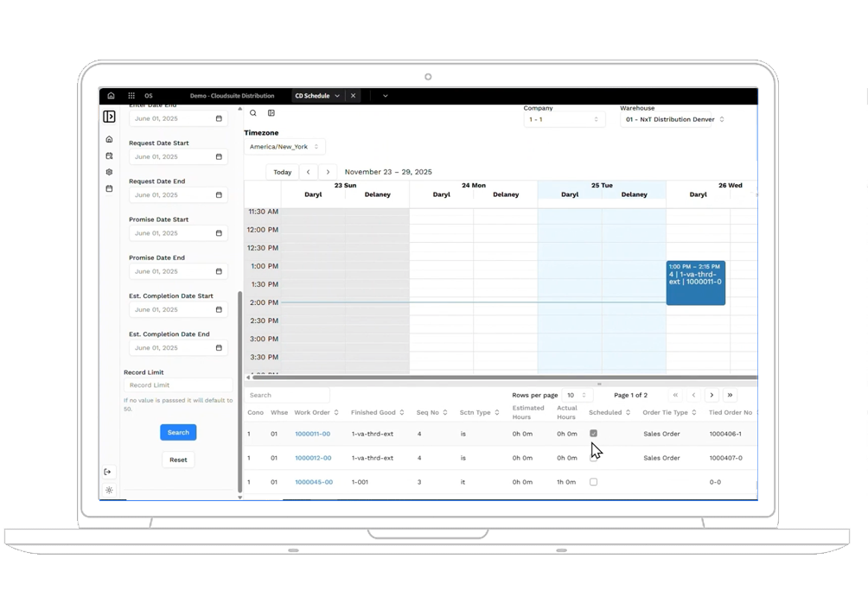Expand the Warehouse dropdown

pyautogui.click(x=673, y=119)
